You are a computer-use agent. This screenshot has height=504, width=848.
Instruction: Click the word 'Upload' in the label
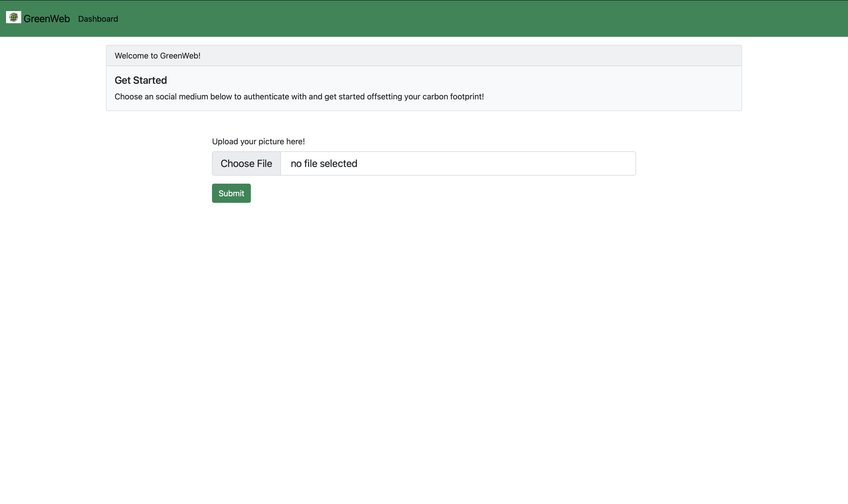click(225, 142)
